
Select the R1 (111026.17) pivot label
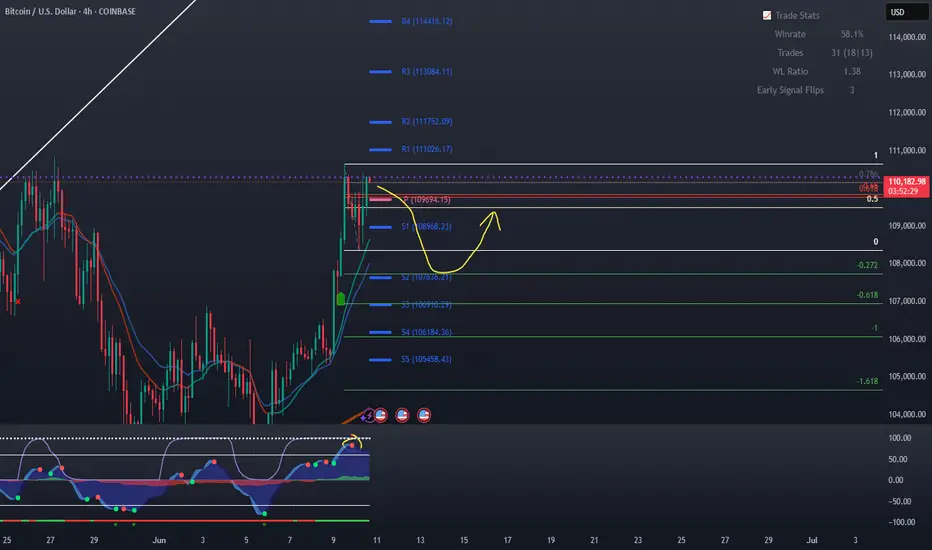(427, 149)
